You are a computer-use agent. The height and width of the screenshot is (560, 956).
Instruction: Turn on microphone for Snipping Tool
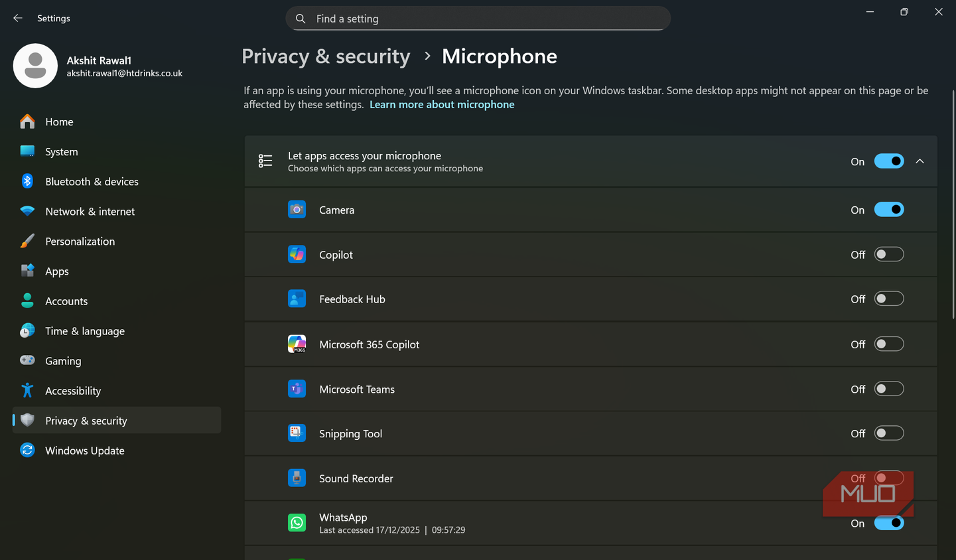point(889,433)
